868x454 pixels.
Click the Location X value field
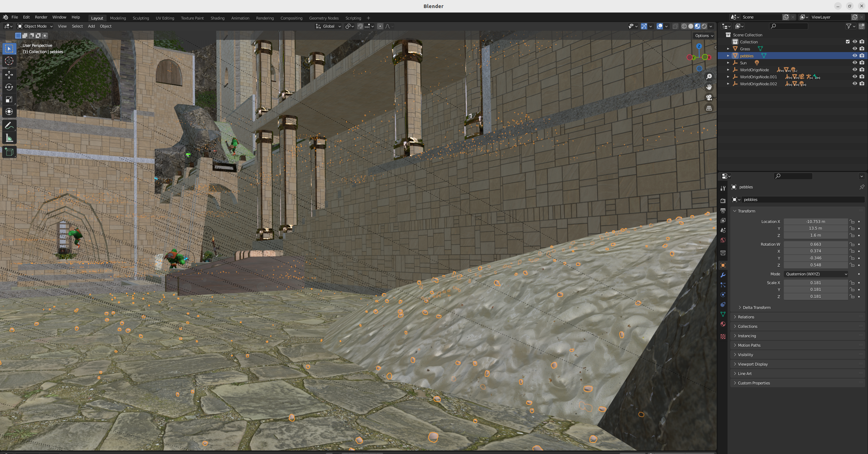tap(815, 222)
